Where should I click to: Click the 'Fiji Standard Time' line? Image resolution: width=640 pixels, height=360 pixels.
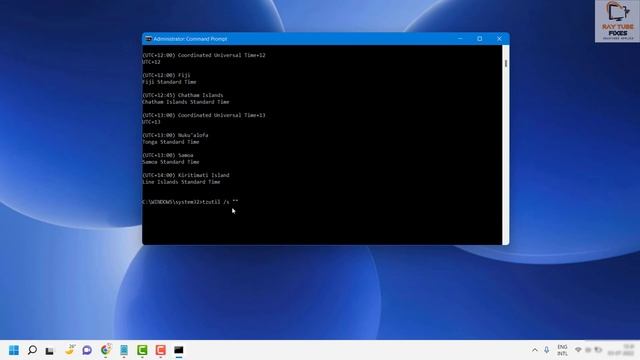[x=169, y=82]
